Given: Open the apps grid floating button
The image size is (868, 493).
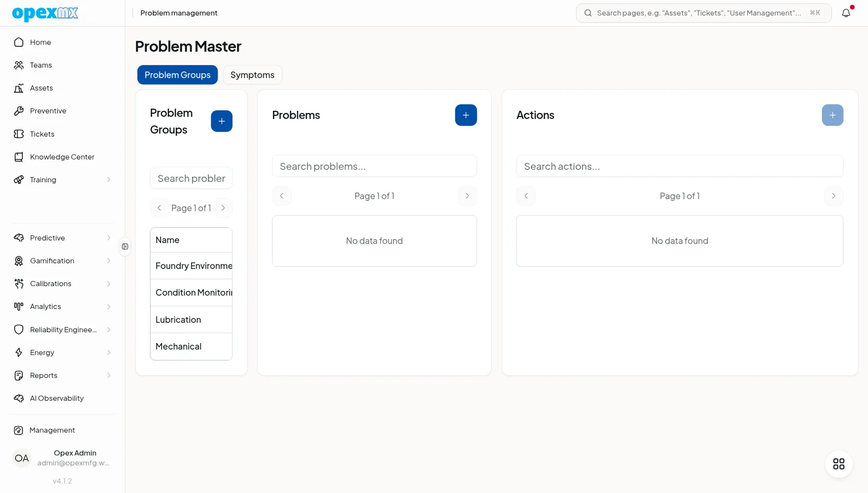Looking at the screenshot, I should coord(839,464).
